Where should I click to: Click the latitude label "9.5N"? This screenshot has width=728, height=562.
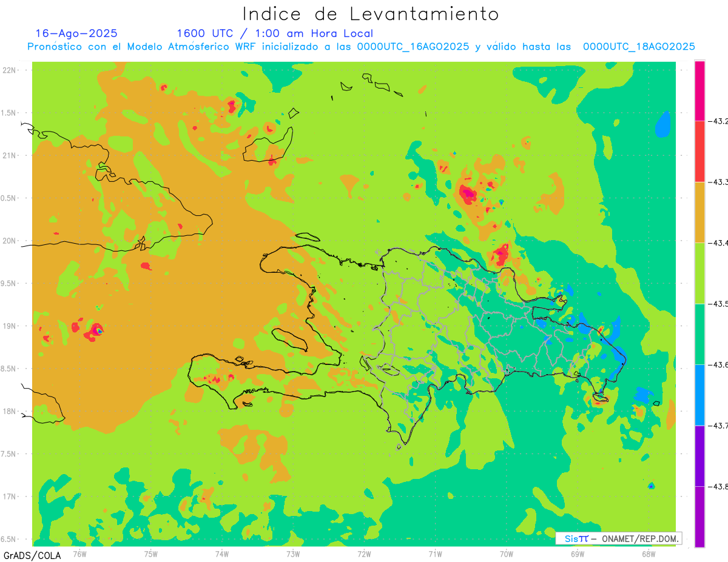pos(8,283)
